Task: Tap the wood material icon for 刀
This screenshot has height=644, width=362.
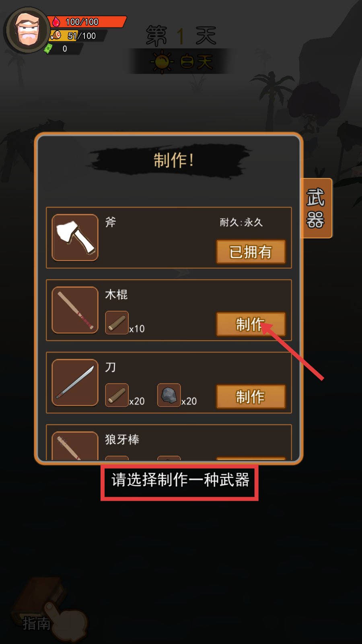Action: (117, 395)
